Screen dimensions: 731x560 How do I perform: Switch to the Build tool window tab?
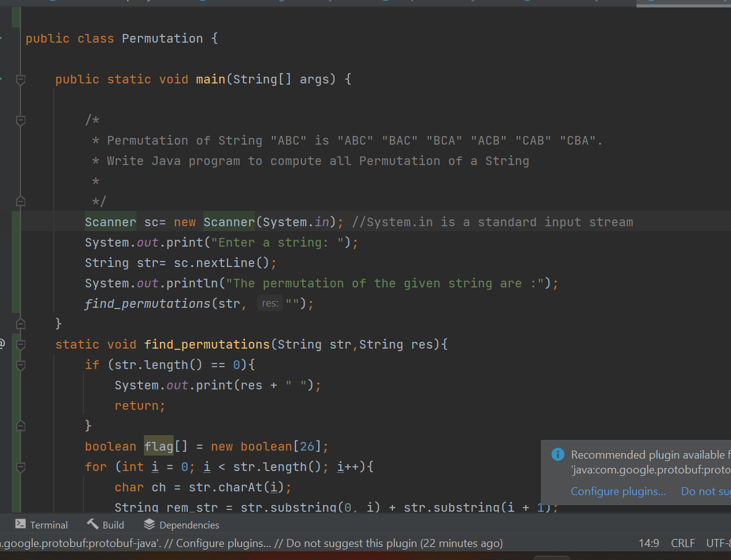tap(112, 525)
